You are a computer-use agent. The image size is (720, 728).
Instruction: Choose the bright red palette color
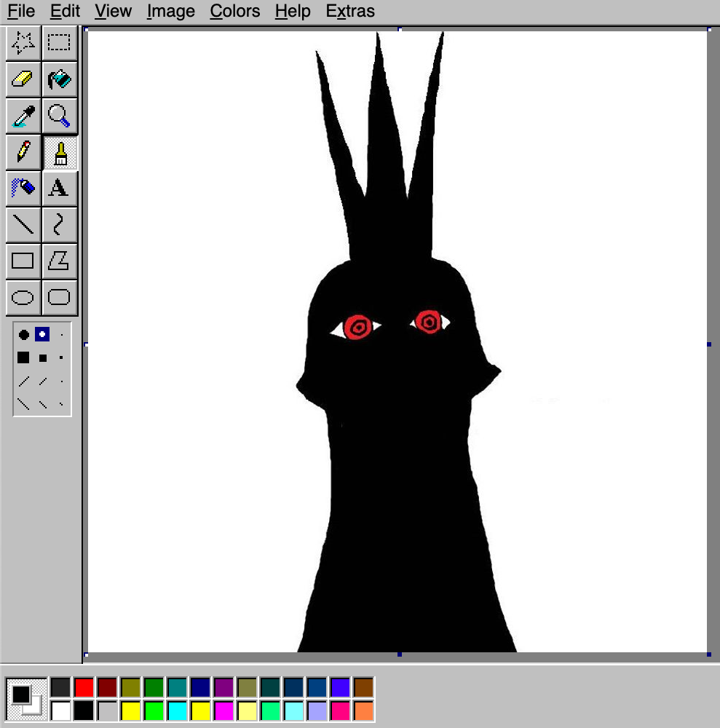click(x=84, y=687)
